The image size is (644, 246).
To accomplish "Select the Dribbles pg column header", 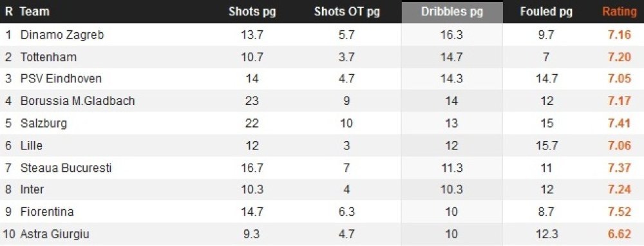I will point(452,12).
